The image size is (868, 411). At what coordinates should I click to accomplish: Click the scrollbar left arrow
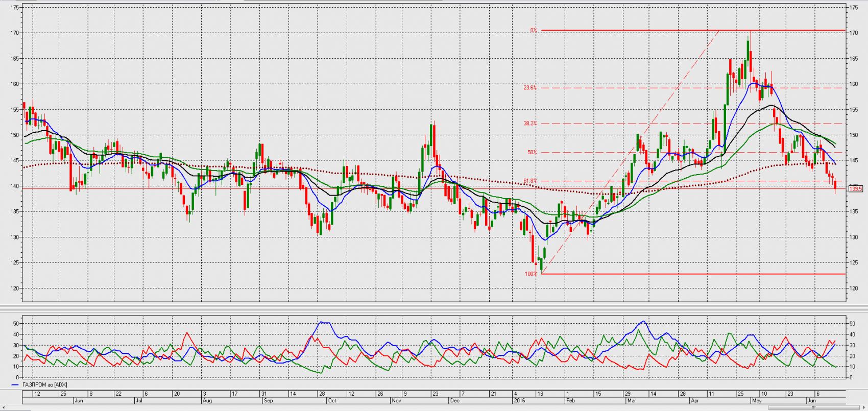point(3,407)
